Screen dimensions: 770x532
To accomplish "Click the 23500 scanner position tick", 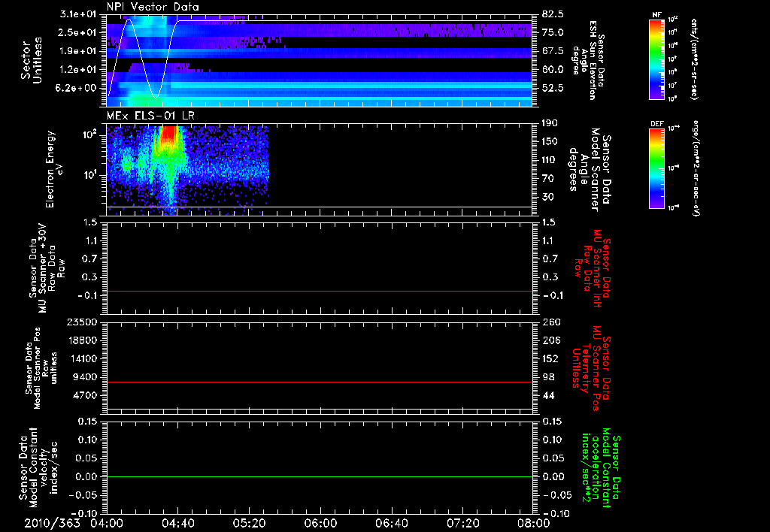I will pos(81,322).
